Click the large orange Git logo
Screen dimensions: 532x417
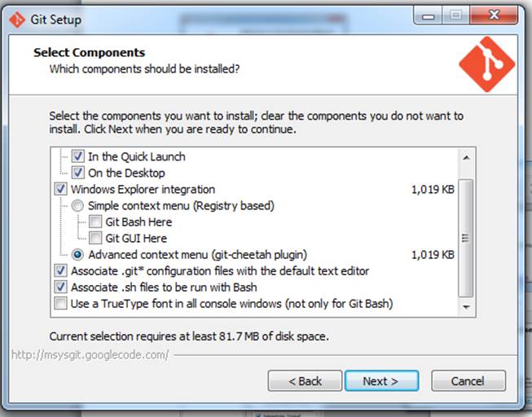coord(487,64)
